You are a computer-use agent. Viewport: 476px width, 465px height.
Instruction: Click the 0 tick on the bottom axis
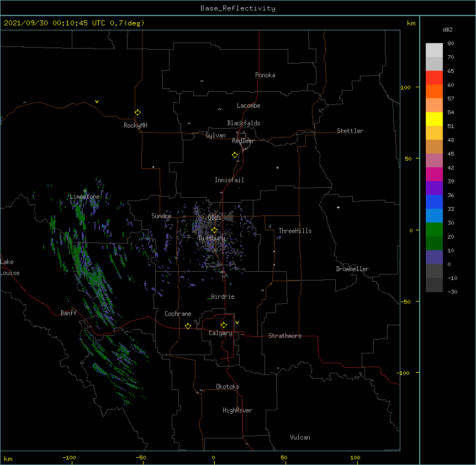[213, 457]
